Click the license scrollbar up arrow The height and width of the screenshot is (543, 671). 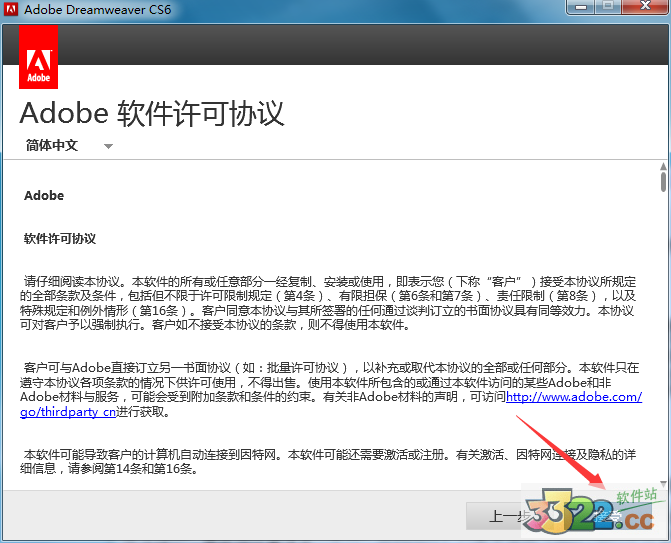click(x=663, y=166)
